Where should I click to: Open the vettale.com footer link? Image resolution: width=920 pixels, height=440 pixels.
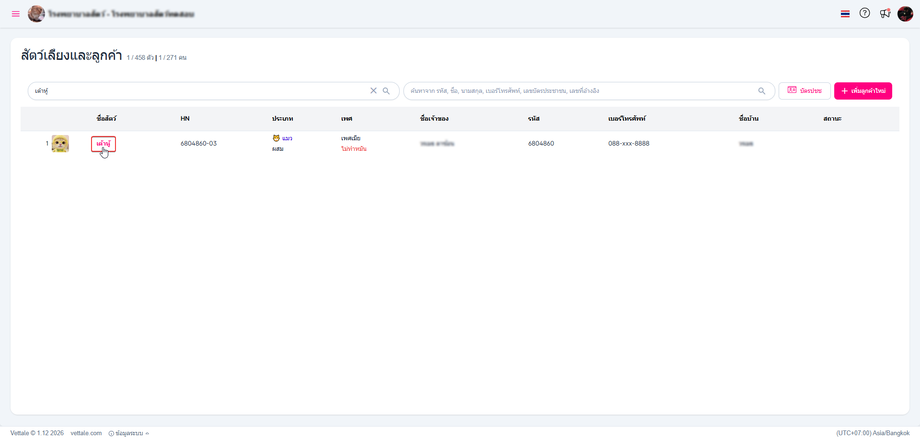click(x=86, y=433)
